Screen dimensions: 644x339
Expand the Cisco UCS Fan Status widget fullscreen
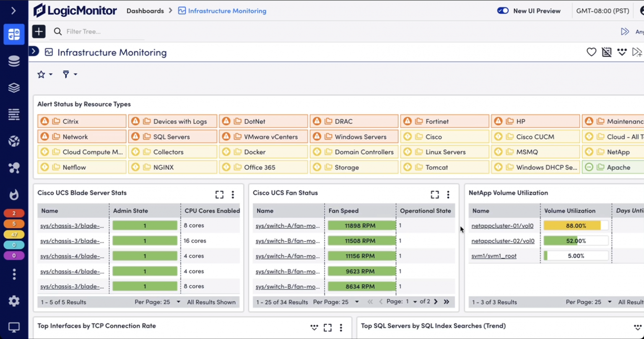click(x=434, y=194)
